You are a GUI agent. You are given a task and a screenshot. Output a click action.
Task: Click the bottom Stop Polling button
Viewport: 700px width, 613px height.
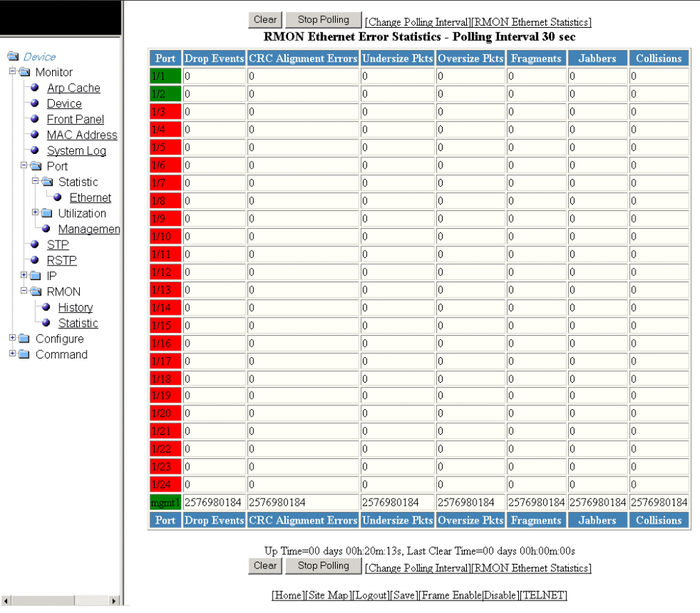323,566
